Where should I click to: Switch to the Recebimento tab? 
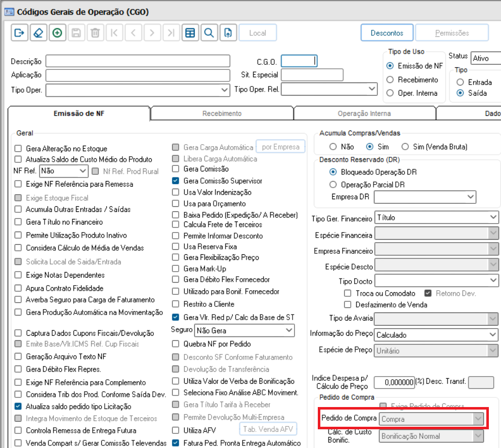222,113
